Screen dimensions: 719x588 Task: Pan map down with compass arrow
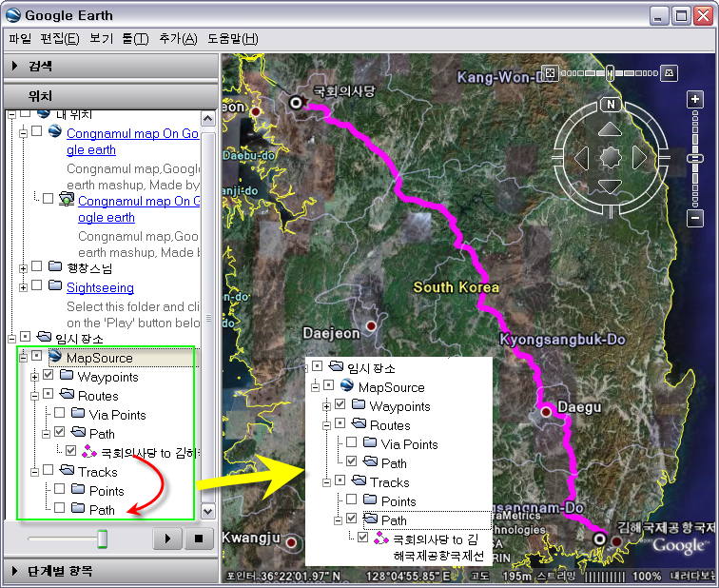(x=611, y=186)
